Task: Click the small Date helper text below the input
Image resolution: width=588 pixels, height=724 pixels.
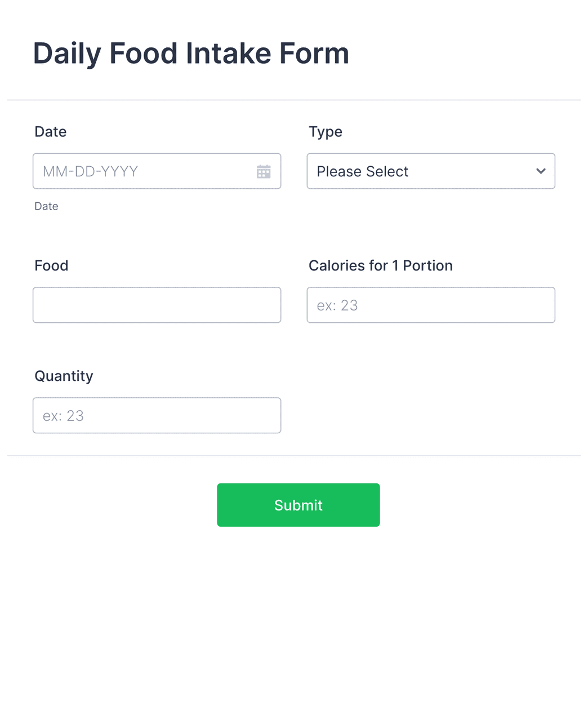Action: [x=46, y=206]
